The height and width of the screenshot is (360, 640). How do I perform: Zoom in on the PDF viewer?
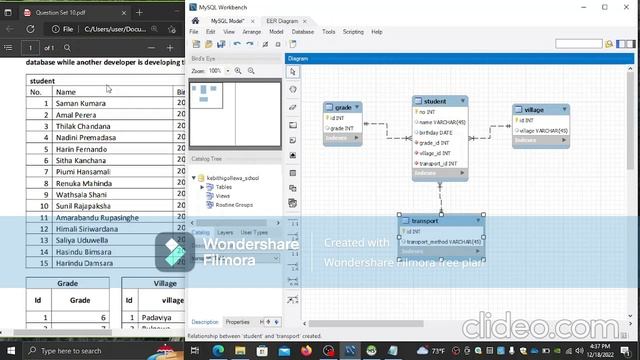tap(170, 48)
